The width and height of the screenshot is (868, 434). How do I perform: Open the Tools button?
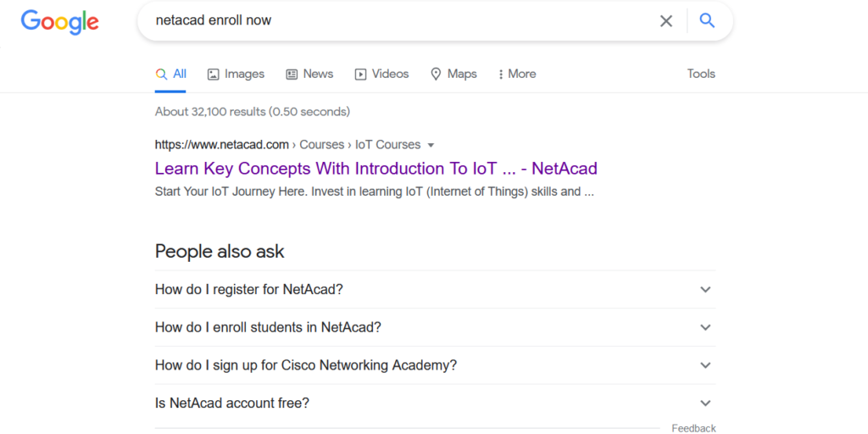pos(701,74)
